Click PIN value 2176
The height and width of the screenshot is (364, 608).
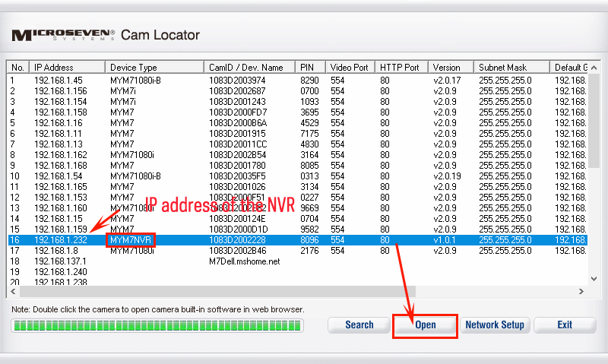point(309,251)
